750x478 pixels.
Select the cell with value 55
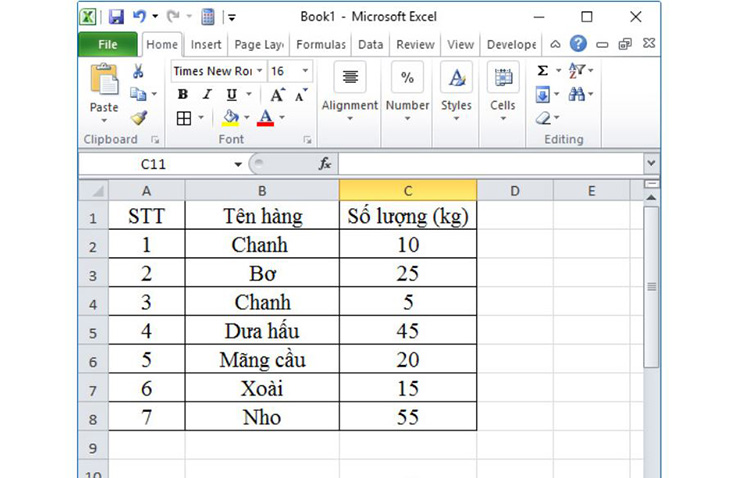408,416
